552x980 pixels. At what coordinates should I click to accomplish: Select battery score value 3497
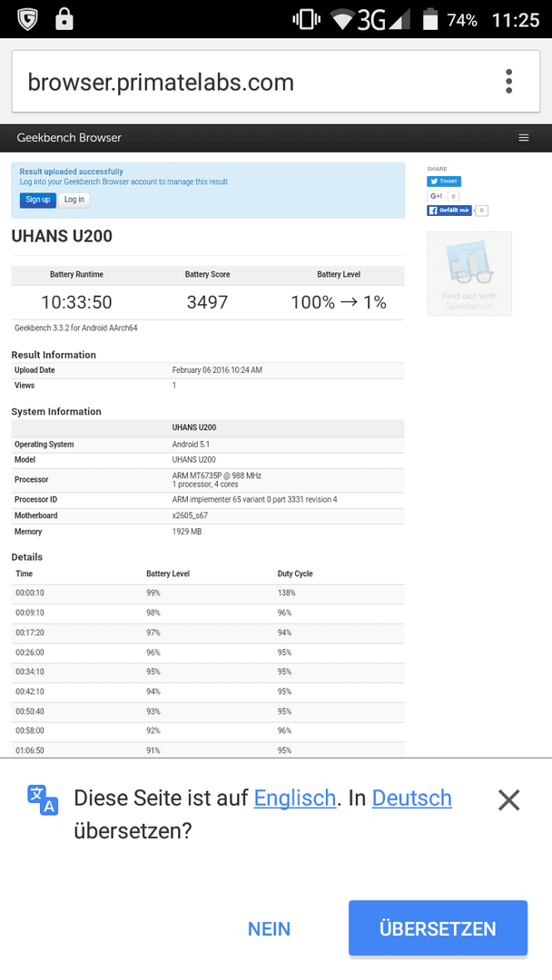pos(207,302)
